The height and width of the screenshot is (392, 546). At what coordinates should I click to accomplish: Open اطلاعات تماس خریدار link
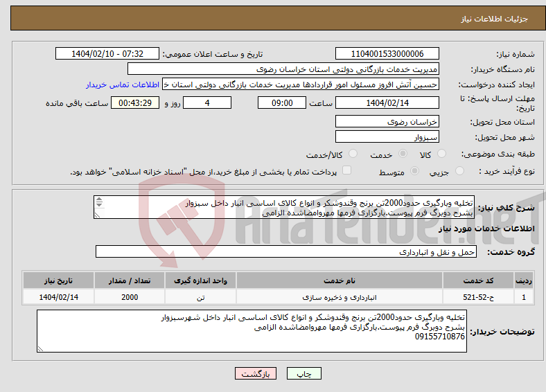click(x=123, y=84)
